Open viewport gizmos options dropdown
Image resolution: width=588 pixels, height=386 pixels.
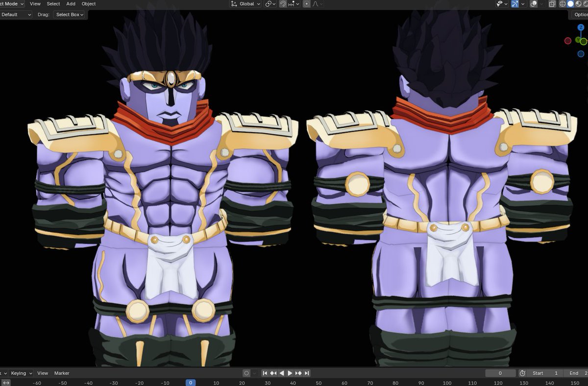pos(523,4)
